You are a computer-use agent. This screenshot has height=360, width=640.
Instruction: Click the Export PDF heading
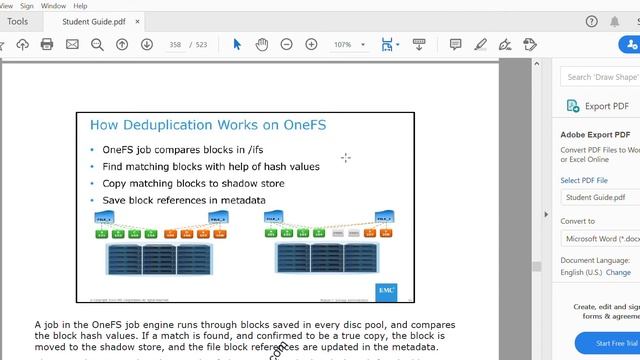pyautogui.click(x=607, y=106)
